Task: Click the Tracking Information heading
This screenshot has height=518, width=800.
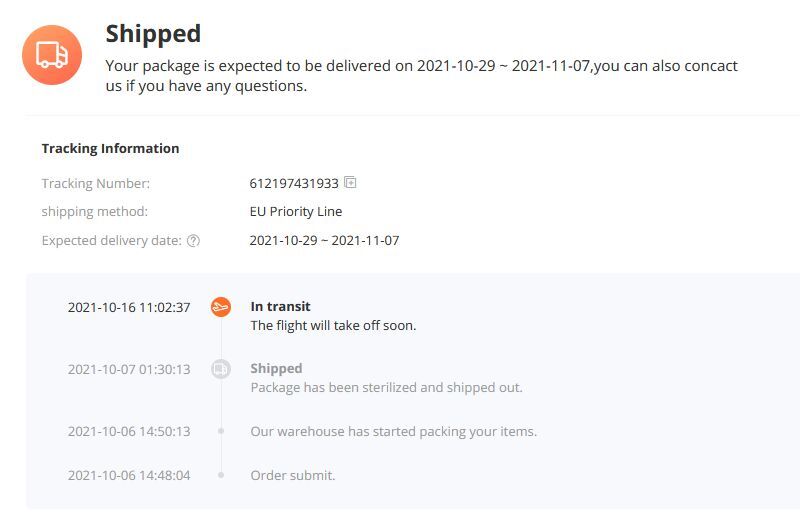Action: click(110, 149)
